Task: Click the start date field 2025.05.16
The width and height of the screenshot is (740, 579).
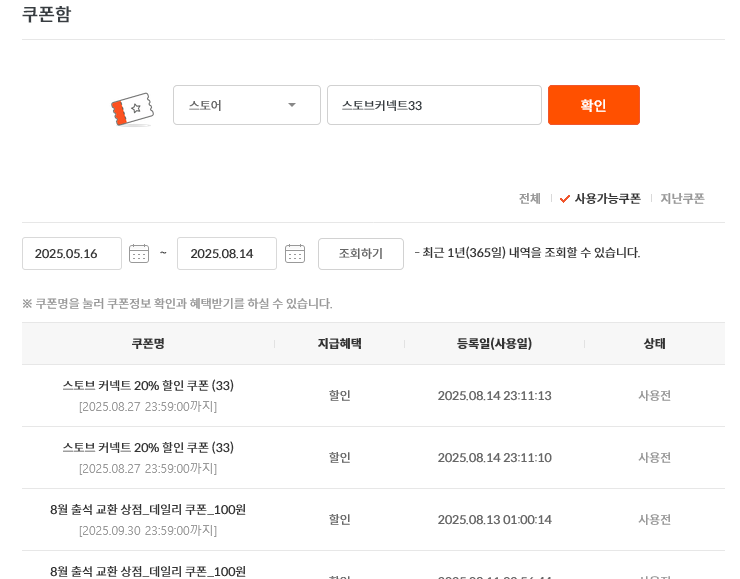Action: pyautogui.click(x=72, y=253)
